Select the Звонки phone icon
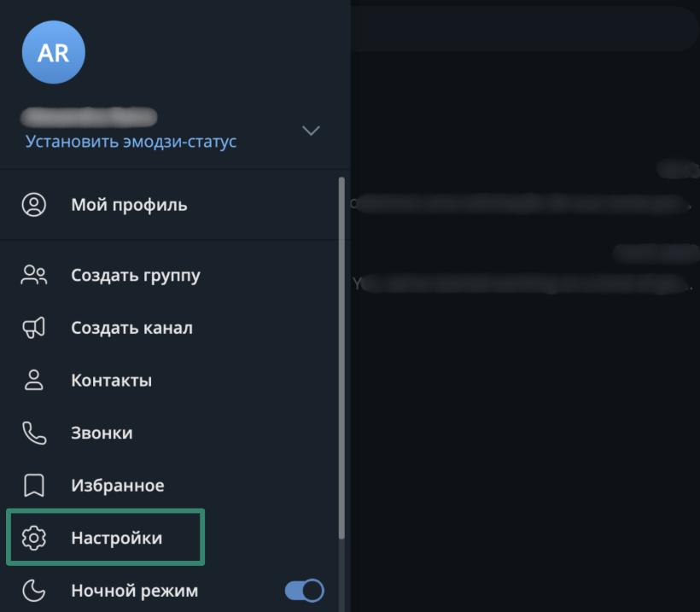This screenshot has height=612, width=700. coord(34,433)
